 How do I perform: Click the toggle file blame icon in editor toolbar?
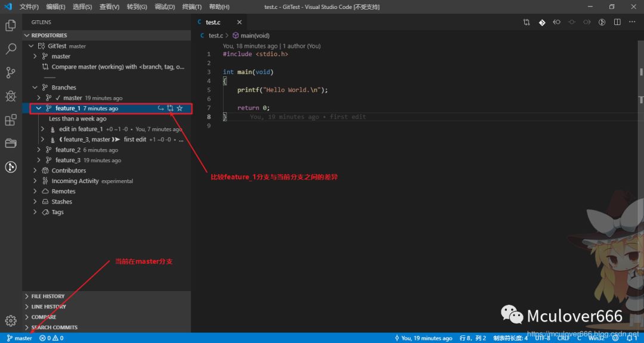tap(602, 22)
